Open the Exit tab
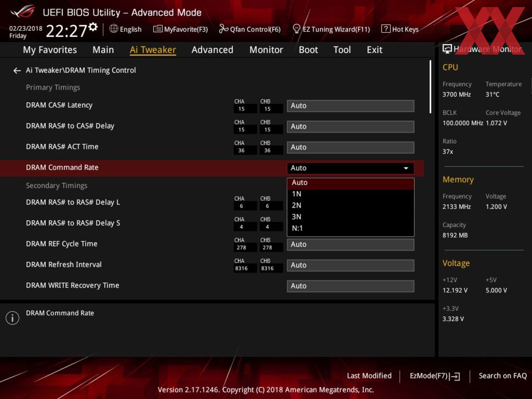 point(374,50)
